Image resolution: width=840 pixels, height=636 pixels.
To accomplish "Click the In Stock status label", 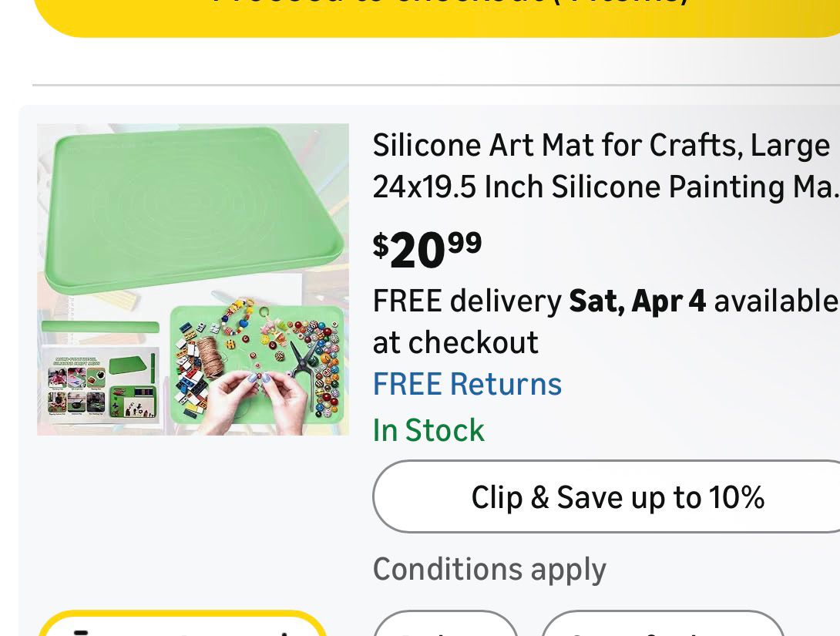I will [428, 430].
